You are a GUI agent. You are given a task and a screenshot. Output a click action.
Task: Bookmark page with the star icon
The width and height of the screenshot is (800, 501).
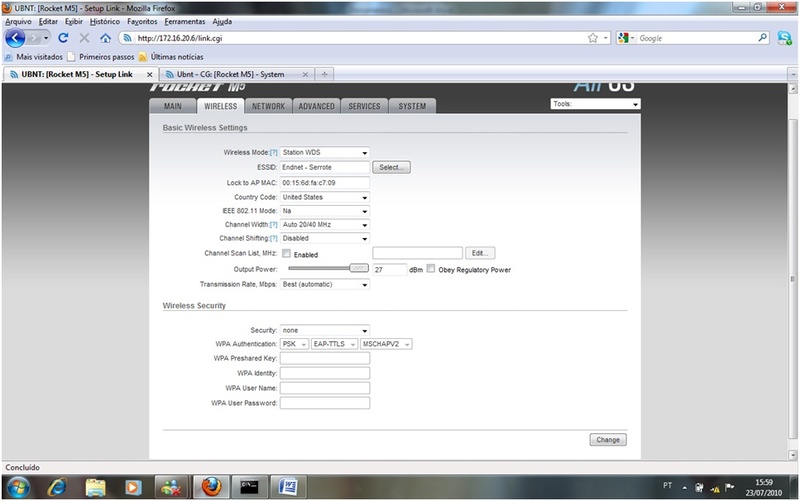tap(593, 38)
